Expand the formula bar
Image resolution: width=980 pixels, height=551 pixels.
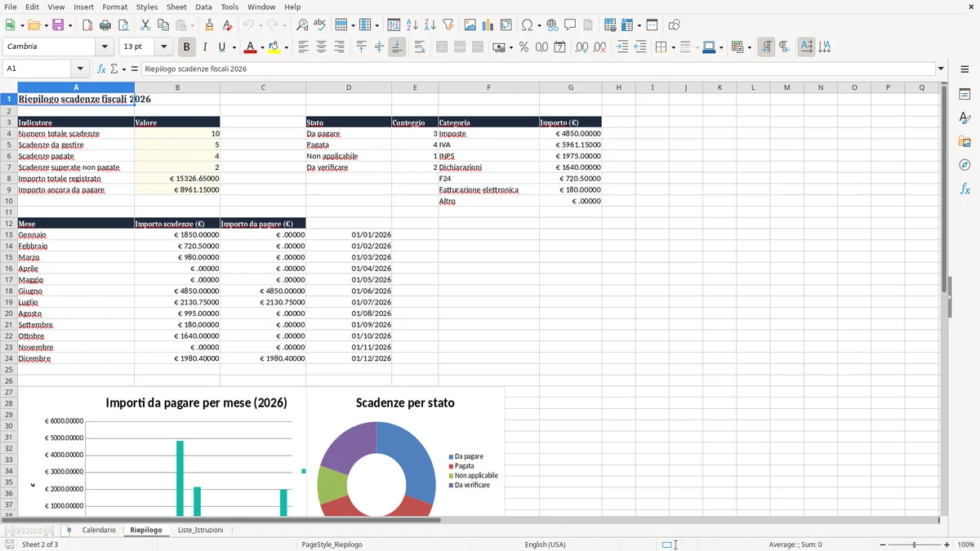(942, 69)
